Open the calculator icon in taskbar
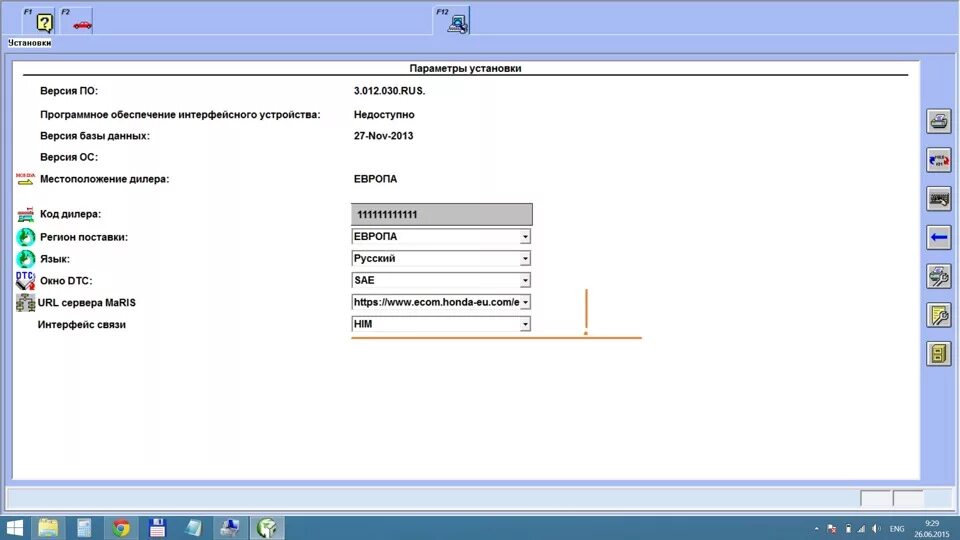The height and width of the screenshot is (540, 960). point(84,528)
